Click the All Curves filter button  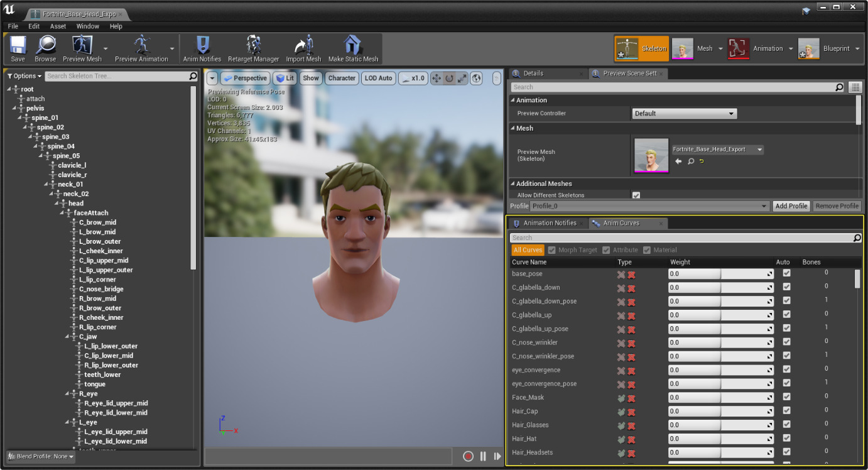pyautogui.click(x=528, y=250)
